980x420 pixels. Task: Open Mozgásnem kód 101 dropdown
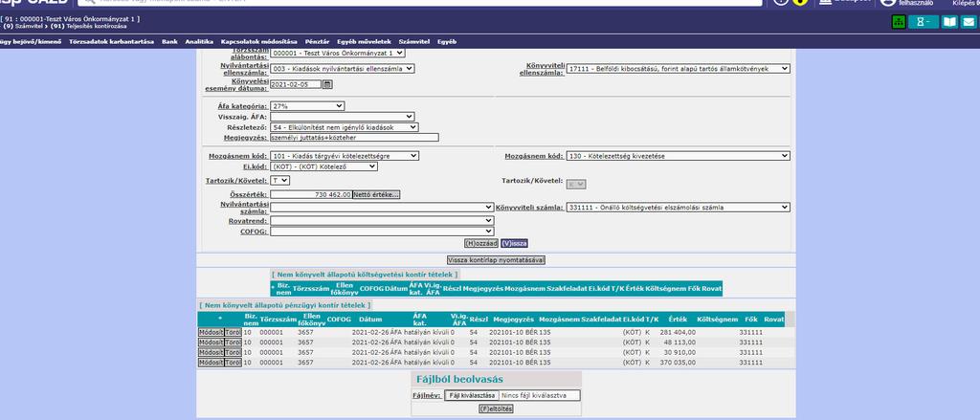[x=345, y=156]
